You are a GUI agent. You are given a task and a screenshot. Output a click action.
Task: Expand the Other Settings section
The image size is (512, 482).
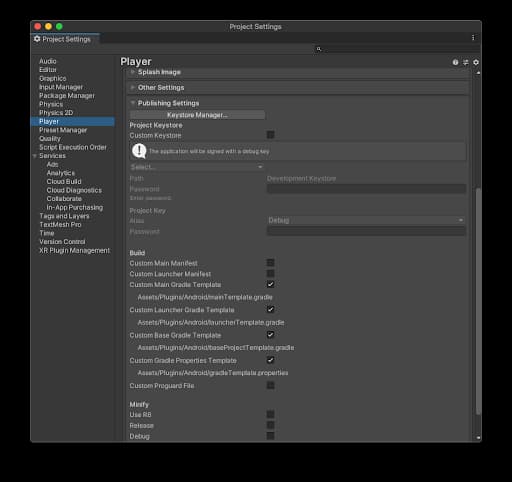pyautogui.click(x=133, y=87)
